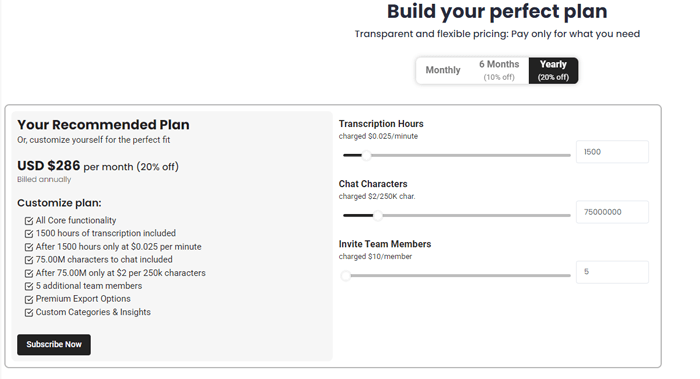The height and width of the screenshot is (379, 700).
Task: Click the check icon by After 1500 hours pricing
Action: click(29, 247)
